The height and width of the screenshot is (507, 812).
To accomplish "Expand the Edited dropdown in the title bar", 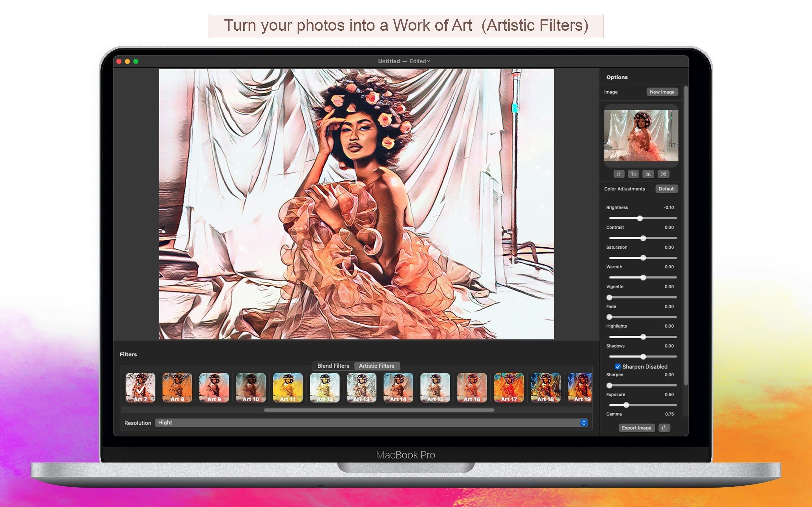I will click(x=419, y=61).
